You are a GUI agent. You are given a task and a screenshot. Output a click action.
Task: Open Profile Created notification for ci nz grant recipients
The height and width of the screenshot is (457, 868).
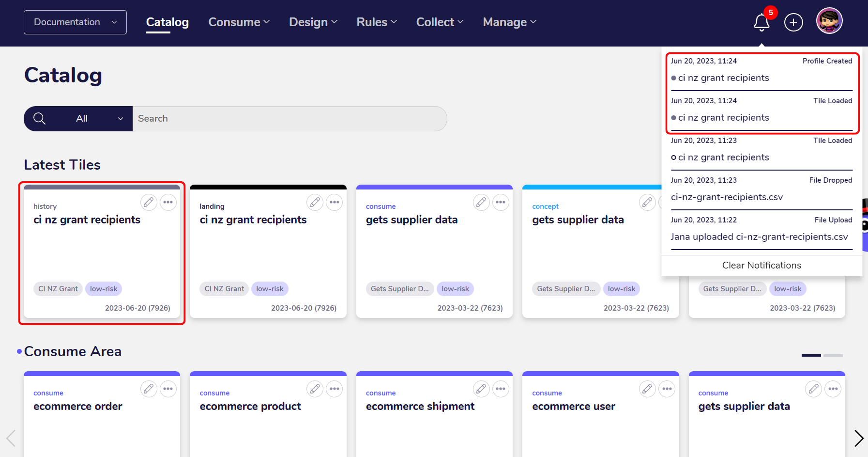pos(761,73)
